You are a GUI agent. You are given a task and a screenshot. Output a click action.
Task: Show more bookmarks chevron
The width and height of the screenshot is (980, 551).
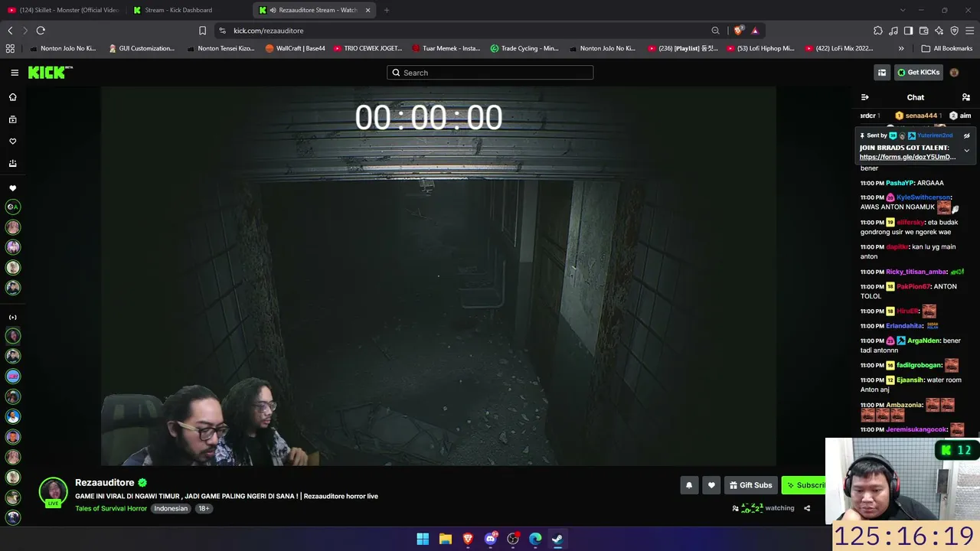click(x=901, y=48)
